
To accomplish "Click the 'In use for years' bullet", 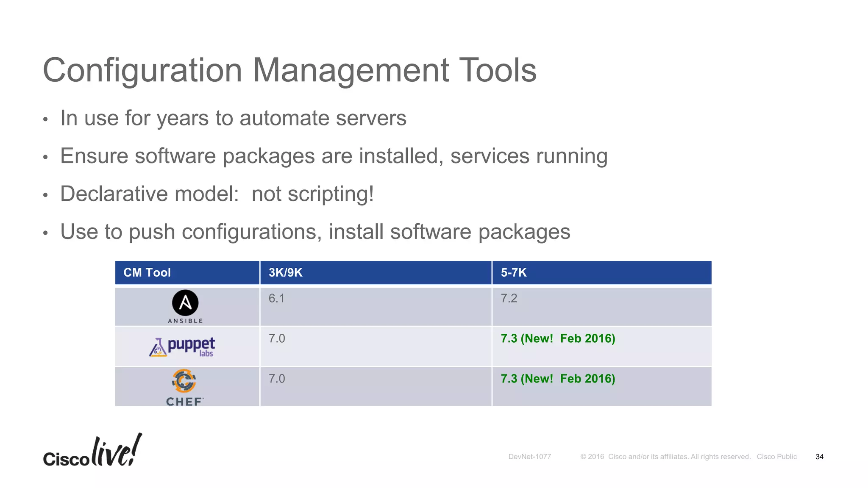I will click(x=233, y=118).
